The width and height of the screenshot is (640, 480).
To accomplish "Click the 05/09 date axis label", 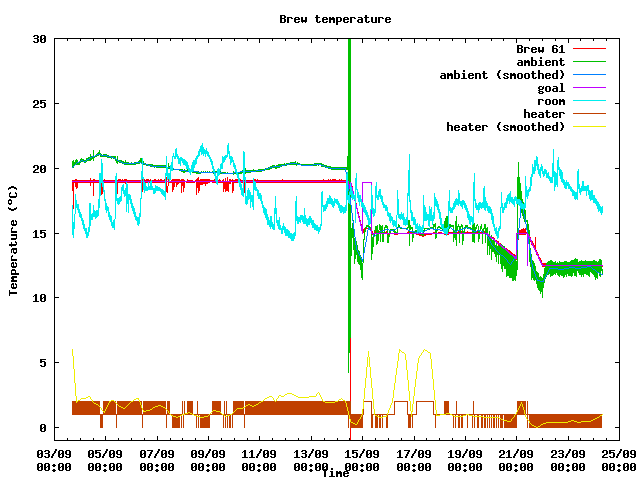I will tap(105, 454).
